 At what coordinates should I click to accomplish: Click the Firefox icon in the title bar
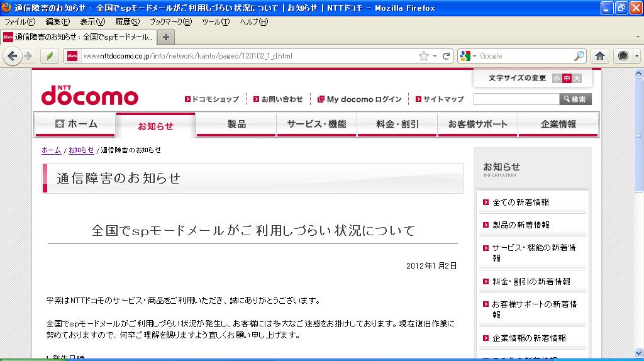pyautogui.click(x=6, y=8)
